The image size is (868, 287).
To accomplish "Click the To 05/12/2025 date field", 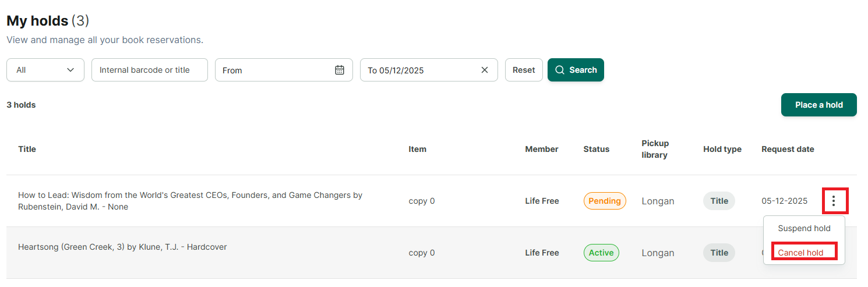I will pos(429,70).
